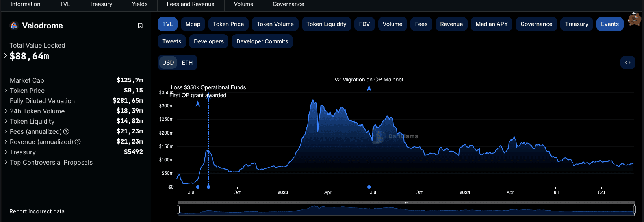Expand the Token Price row
Screen dimensions: 644x222
click(x=6, y=91)
